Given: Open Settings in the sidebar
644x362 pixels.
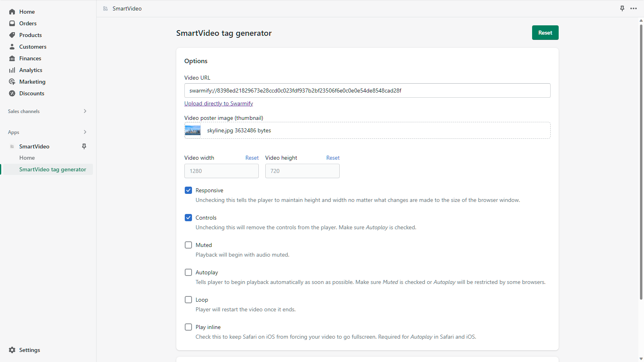Looking at the screenshot, I should [x=29, y=350].
